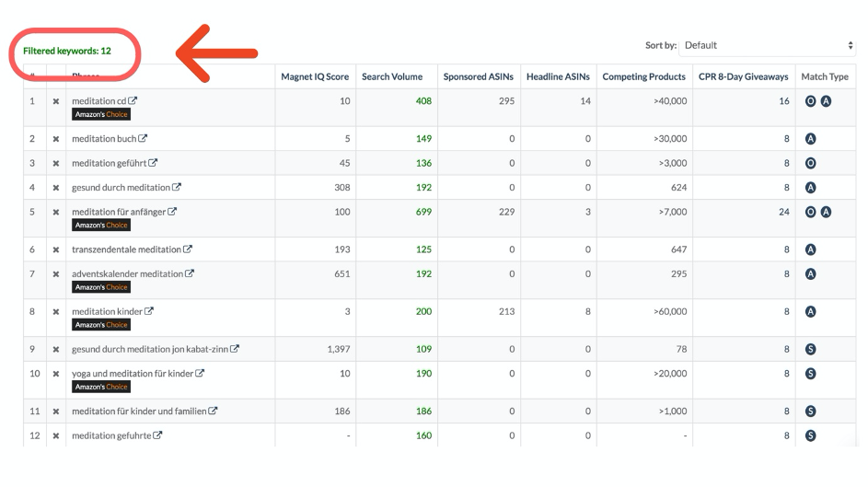Open external link icon for 'meditation cd'
The image size is (868, 487).
(133, 100)
